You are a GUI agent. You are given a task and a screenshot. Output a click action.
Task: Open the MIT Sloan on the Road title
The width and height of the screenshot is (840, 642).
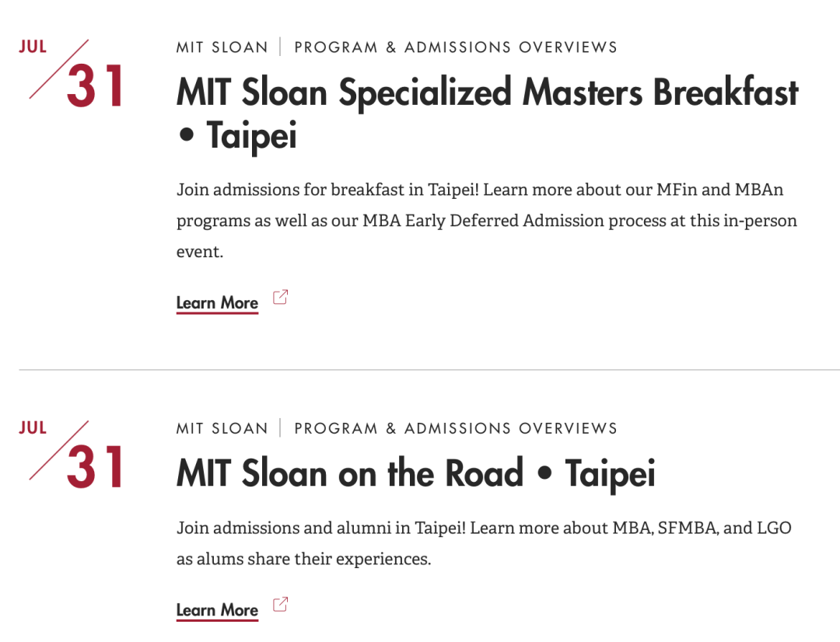pyautogui.click(x=415, y=473)
